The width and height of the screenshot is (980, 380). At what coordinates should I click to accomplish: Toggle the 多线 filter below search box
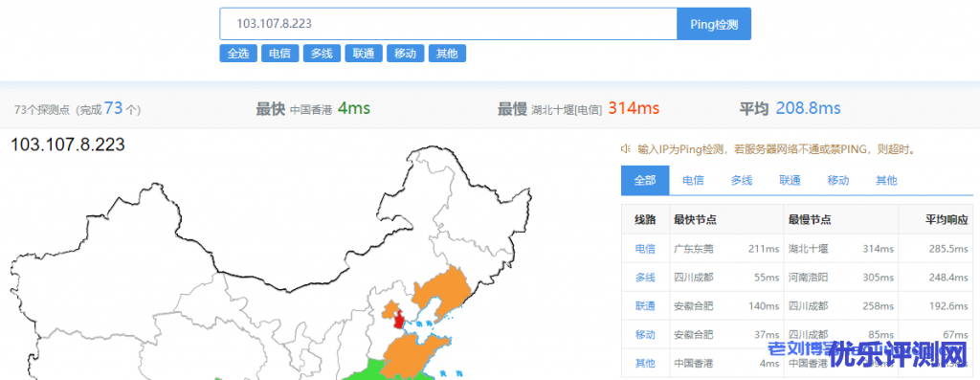pyautogui.click(x=322, y=54)
